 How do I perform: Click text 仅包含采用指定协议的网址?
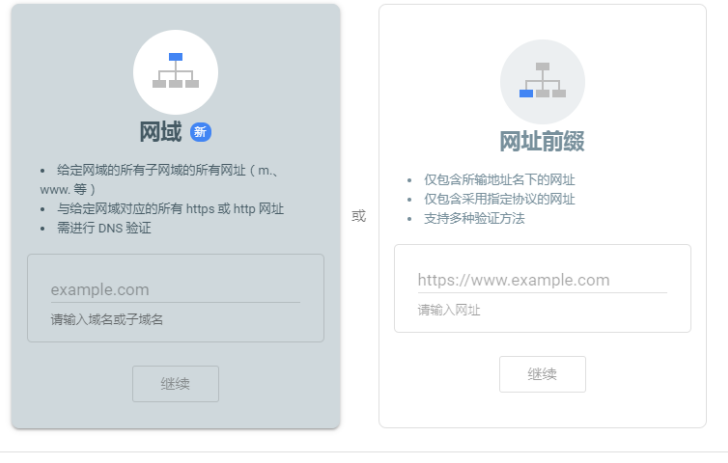click(499, 199)
